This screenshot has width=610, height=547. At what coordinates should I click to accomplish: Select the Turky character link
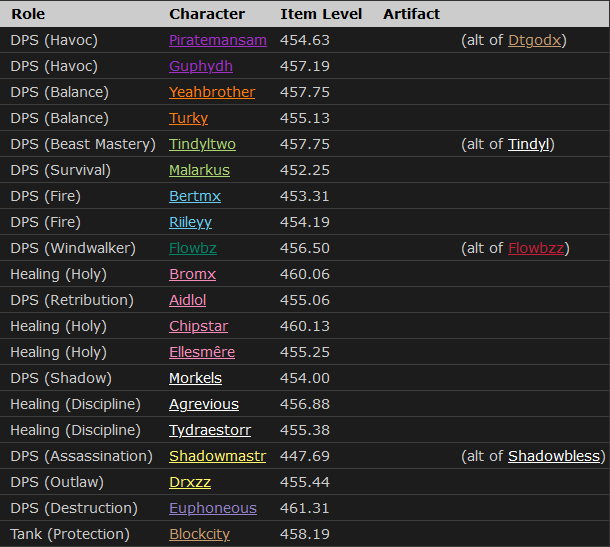click(x=188, y=118)
